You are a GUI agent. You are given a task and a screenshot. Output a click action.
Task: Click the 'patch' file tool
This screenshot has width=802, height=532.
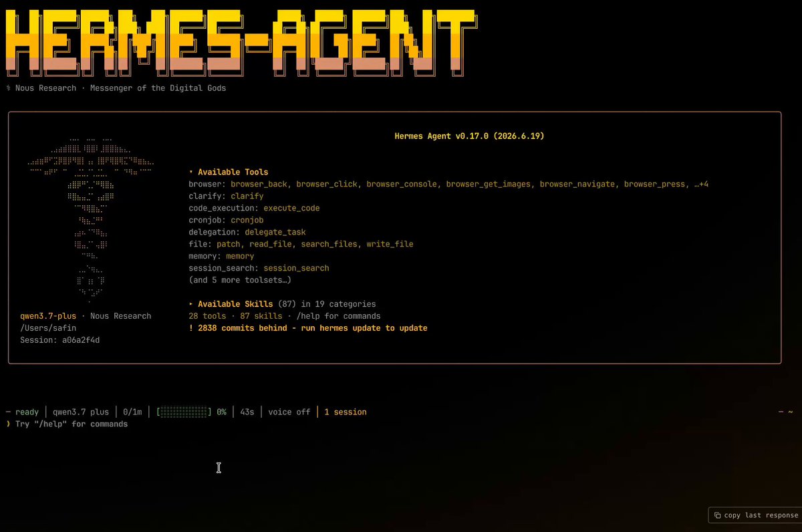(229, 245)
